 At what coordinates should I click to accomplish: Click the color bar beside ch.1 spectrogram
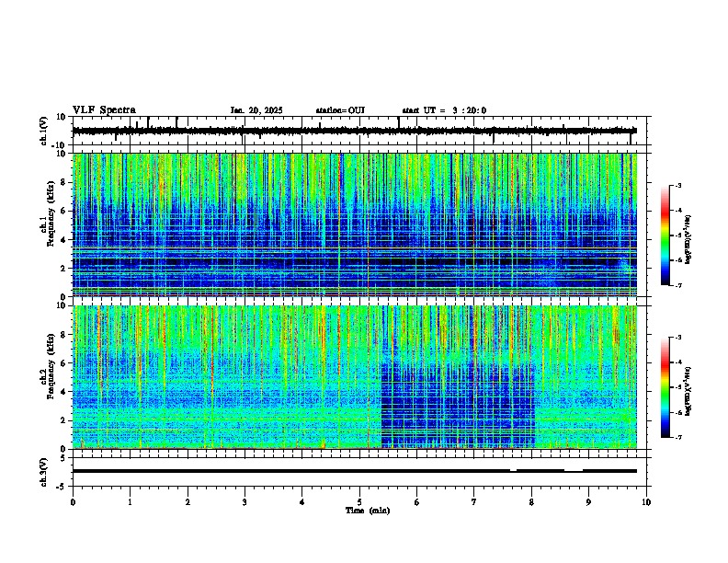665,236
